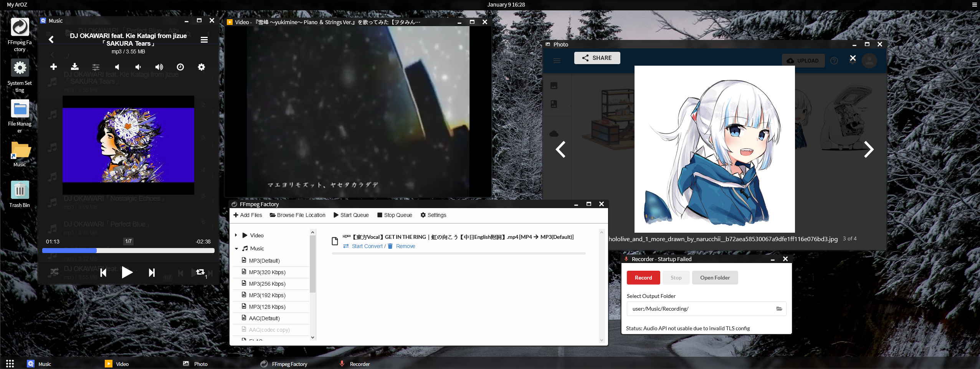Image resolution: width=980 pixels, height=369 pixels.
Task: Click the plus icon in Music player
Action: (x=54, y=67)
